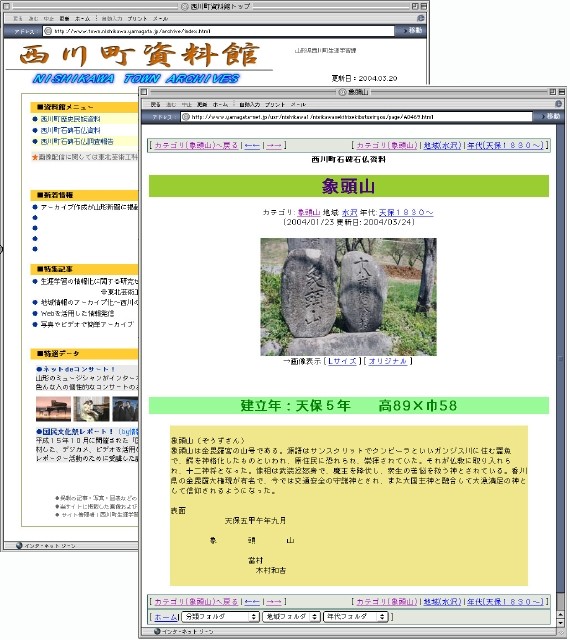Image resolution: width=570 pixels, height=640 pixels.
Task: Click the globe icon in status bar
Action: (x=157, y=631)
